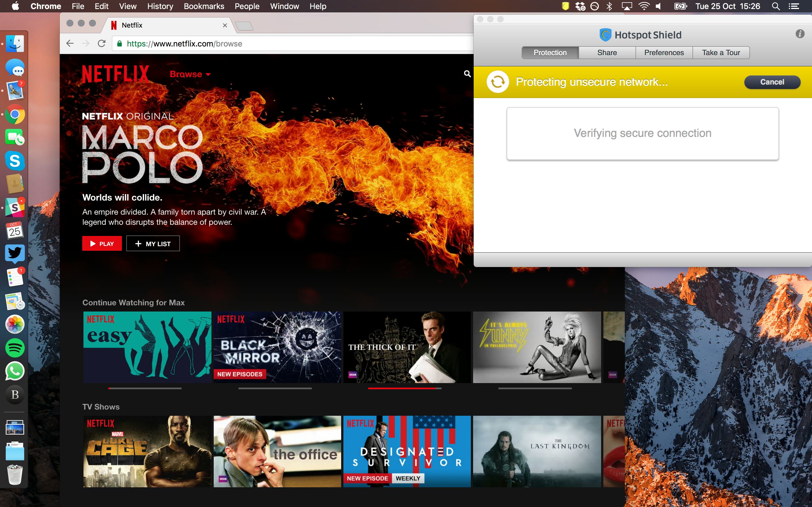Image resolution: width=812 pixels, height=507 pixels.
Task: Click the Bluetooth menu bar icon
Action: pos(608,6)
